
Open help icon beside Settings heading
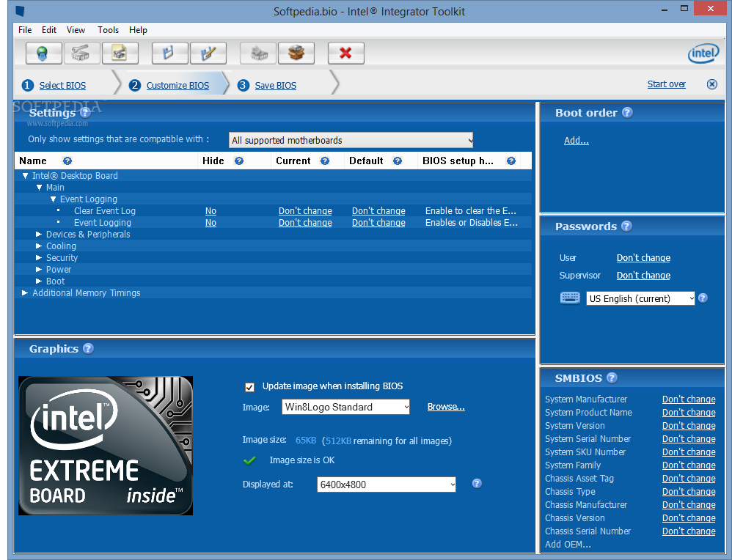pyautogui.click(x=85, y=112)
